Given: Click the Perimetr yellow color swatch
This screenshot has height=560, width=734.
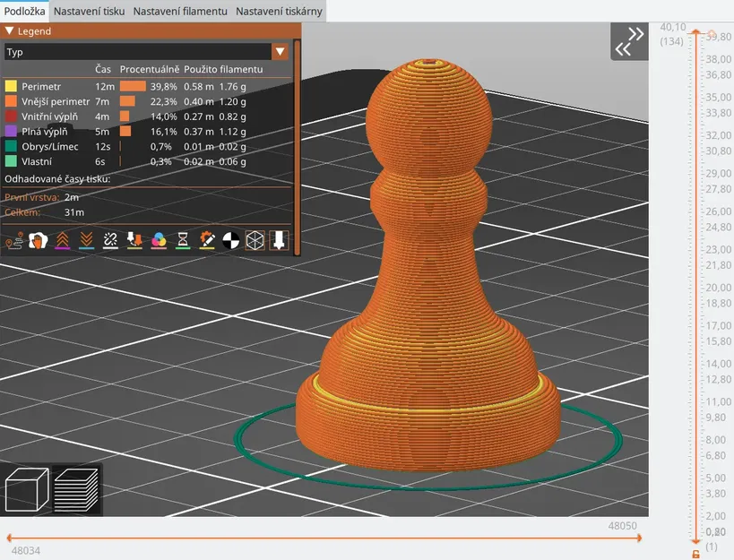Looking at the screenshot, I should [11, 86].
